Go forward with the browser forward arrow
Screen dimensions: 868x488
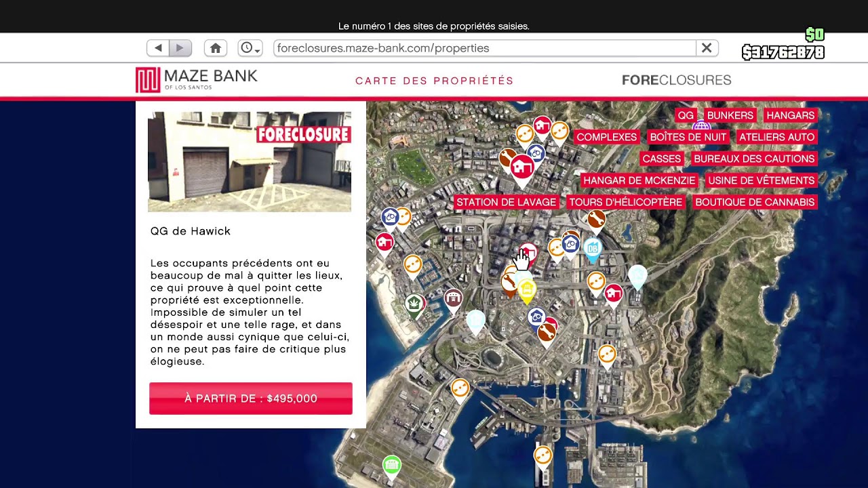(180, 48)
